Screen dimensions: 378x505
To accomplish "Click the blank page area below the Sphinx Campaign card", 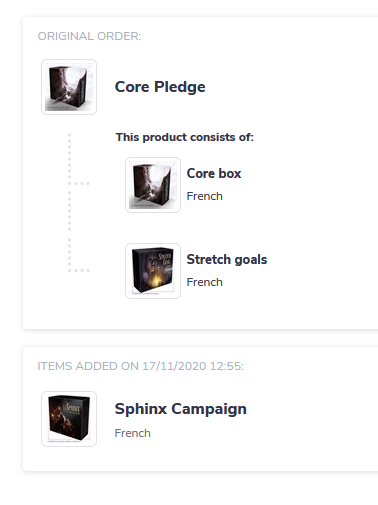I will click(x=200, y=488).
